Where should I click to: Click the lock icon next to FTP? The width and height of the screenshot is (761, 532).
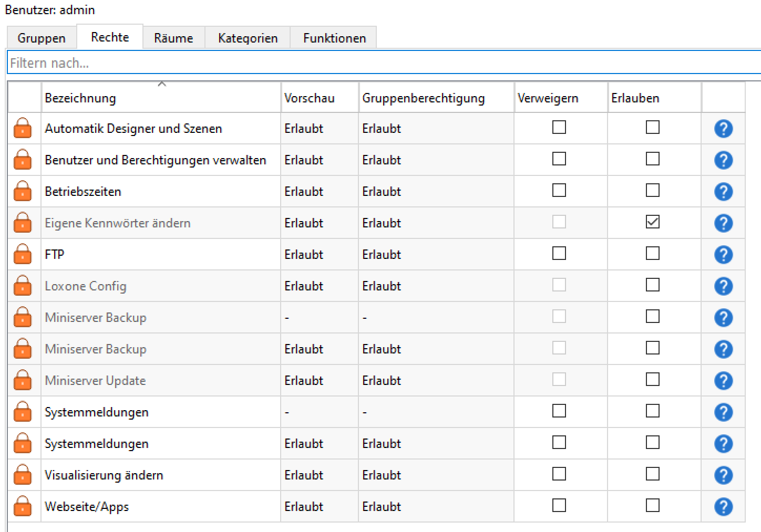pos(23,254)
